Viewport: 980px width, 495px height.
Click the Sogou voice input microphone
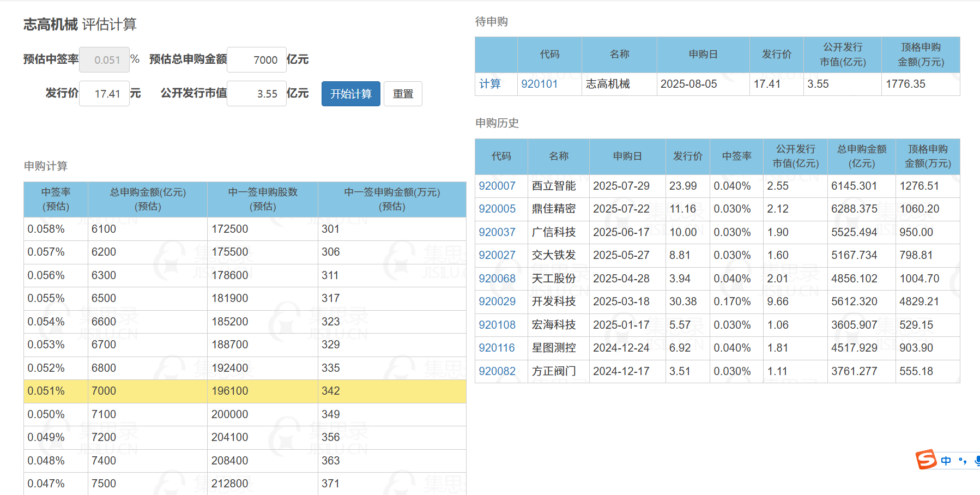click(977, 461)
